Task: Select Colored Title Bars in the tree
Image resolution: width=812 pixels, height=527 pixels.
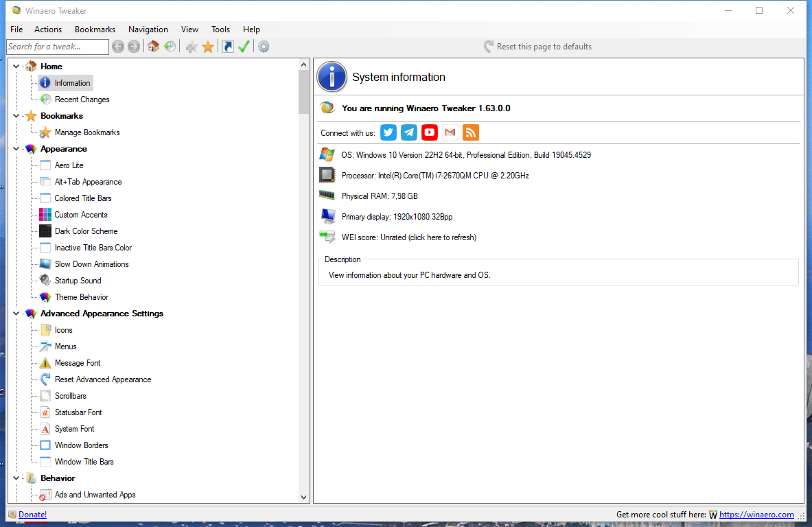Action: [83, 198]
